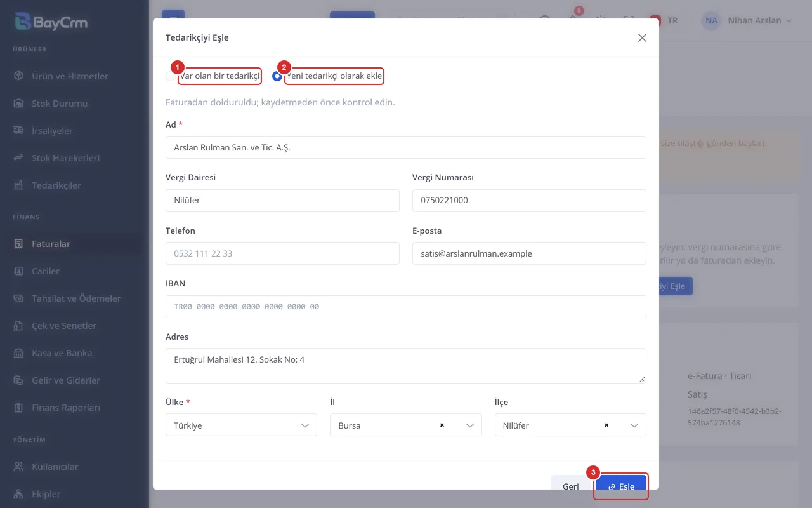
Task: Open Çek ve Senetler icon
Action: pyautogui.click(x=18, y=326)
